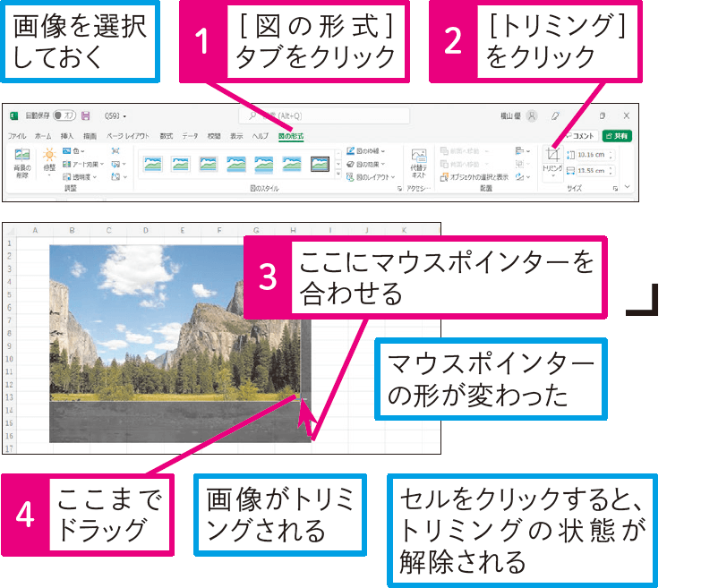This screenshot has width=701, height=588.
Task: Select row 17 header
Action: point(9,448)
